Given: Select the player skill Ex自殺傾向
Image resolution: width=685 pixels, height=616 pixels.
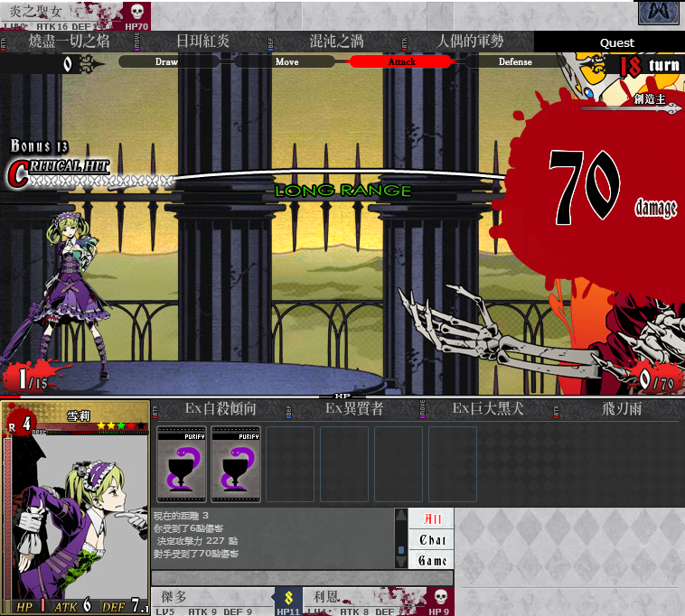Looking at the screenshot, I should pyautogui.click(x=221, y=409).
